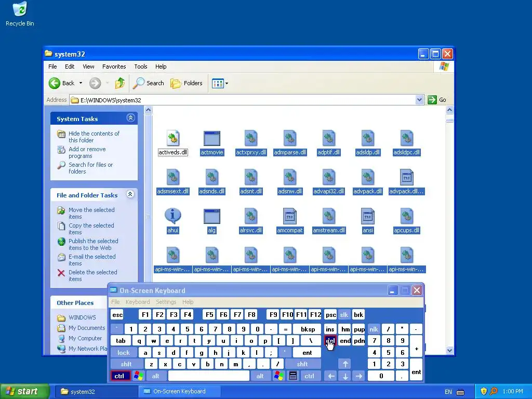Open the Settings menu of On-Screen Keyboard
This screenshot has width=532, height=399.
(x=166, y=302)
